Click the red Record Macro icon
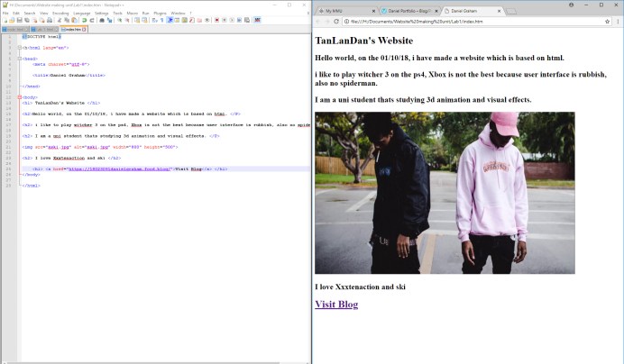This screenshot has height=364, width=624. pyautogui.click(x=217, y=20)
